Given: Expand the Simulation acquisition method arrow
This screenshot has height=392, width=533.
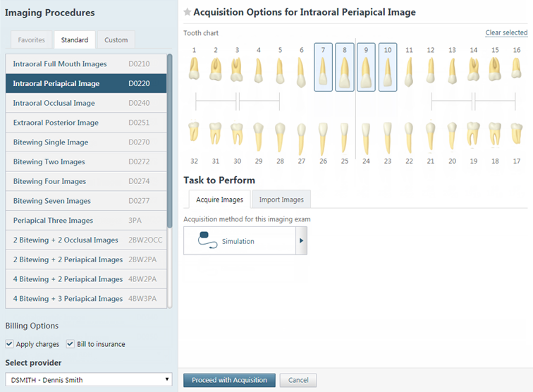Looking at the screenshot, I should [302, 240].
